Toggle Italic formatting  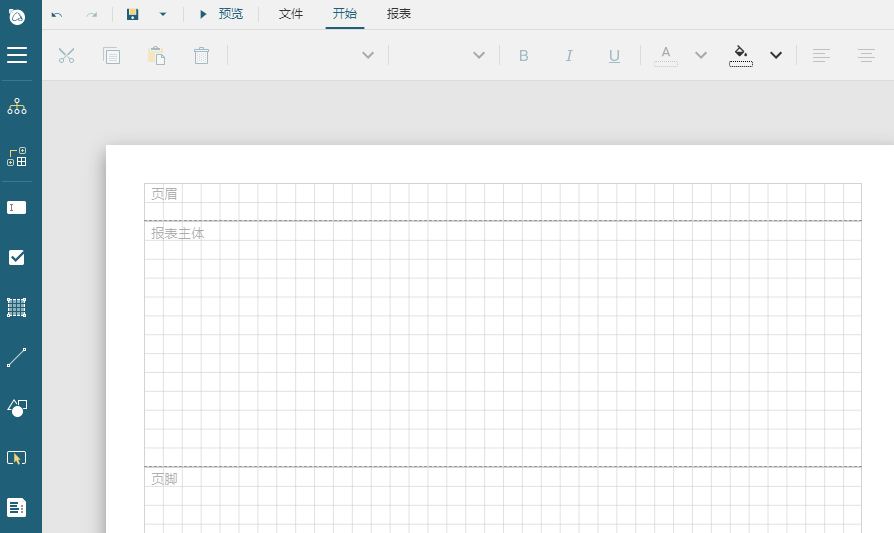tap(569, 55)
